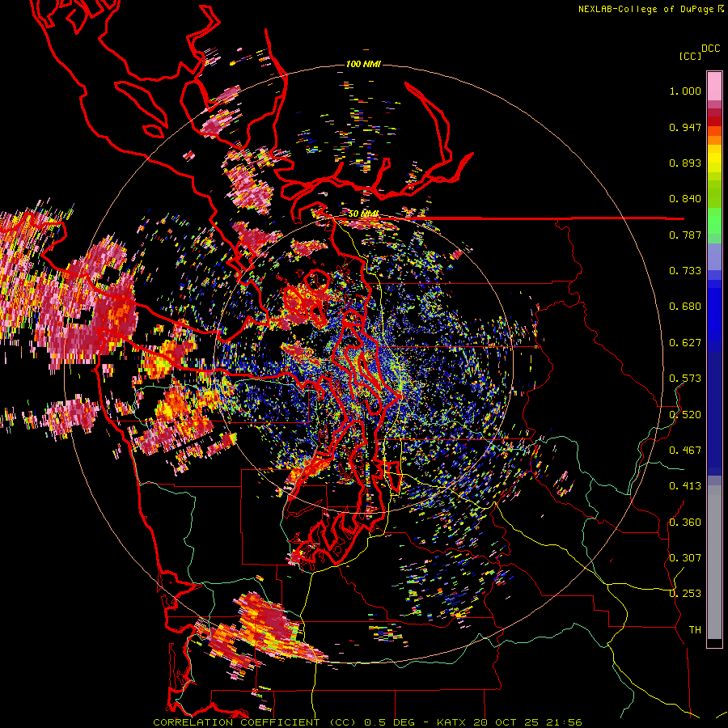Screen dimensions: 728x728
Task: Select the 0.253 scale value
Action: (x=685, y=594)
